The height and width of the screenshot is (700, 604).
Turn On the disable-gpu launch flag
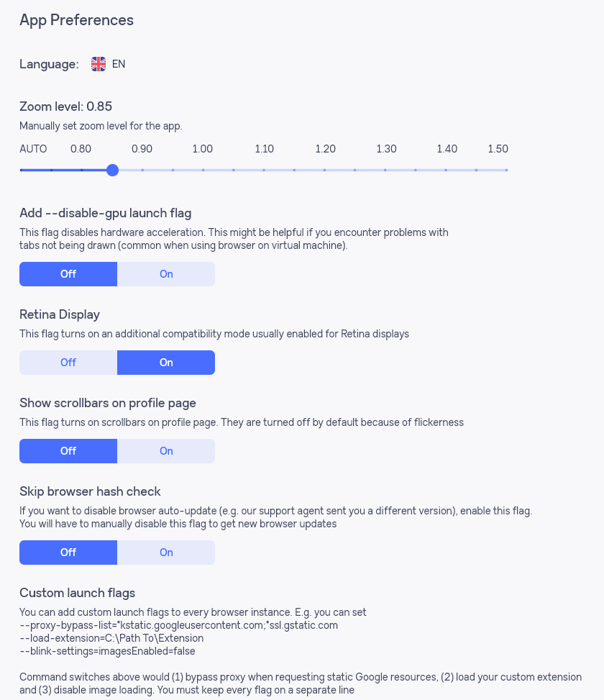(x=166, y=274)
